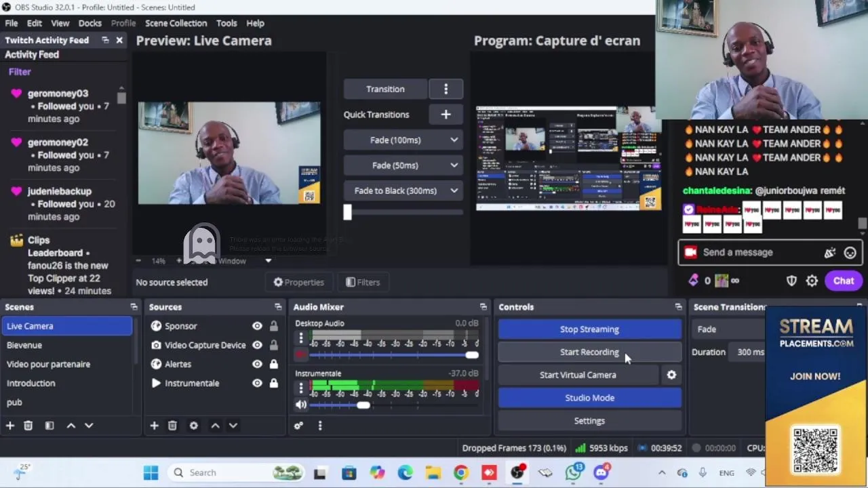Add a quick transition with plus button
The image size is (868, 488).
pyautogui.click(x=446, y=115)
